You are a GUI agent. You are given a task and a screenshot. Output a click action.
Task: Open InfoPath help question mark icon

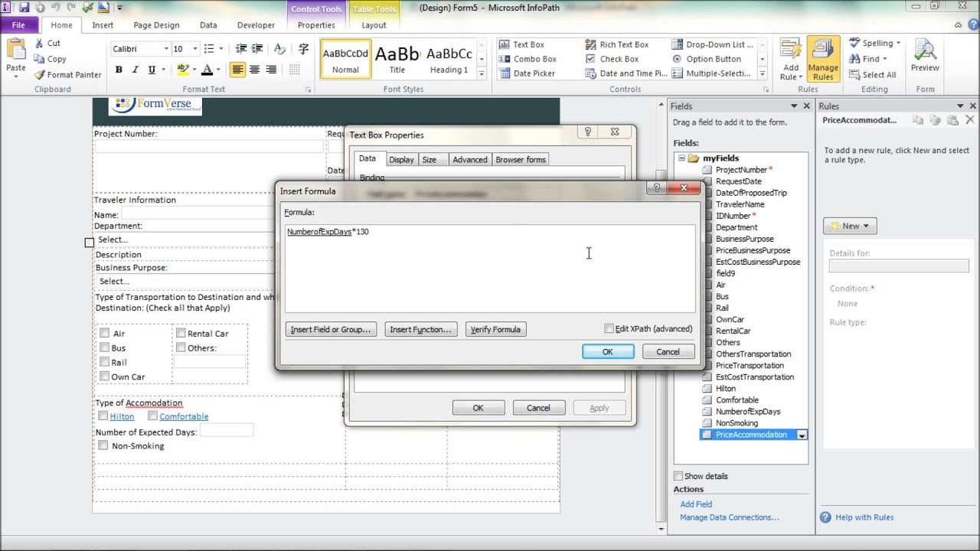pos(972,24)
